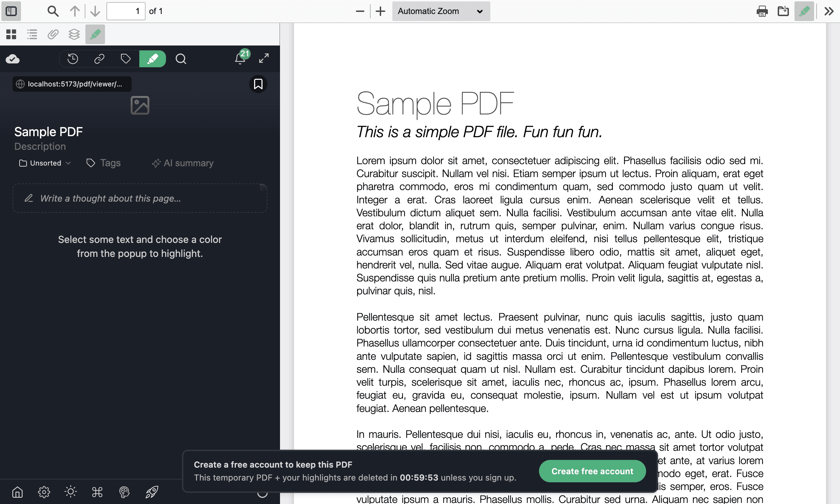Open the search magnifier in panel

(x=181, y=59)
